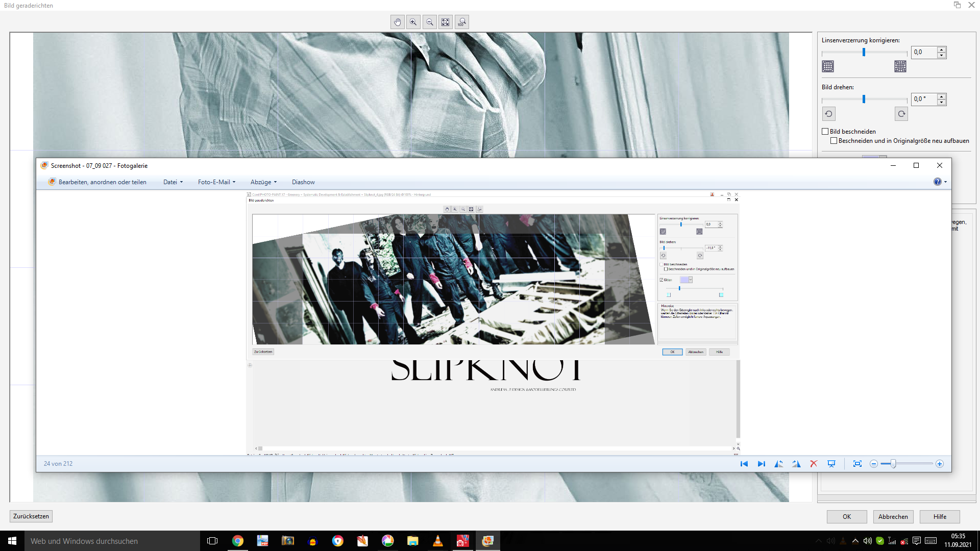
Task: Click the Diashow menu item
Action: pyautogui.click(x=303, y=182)
